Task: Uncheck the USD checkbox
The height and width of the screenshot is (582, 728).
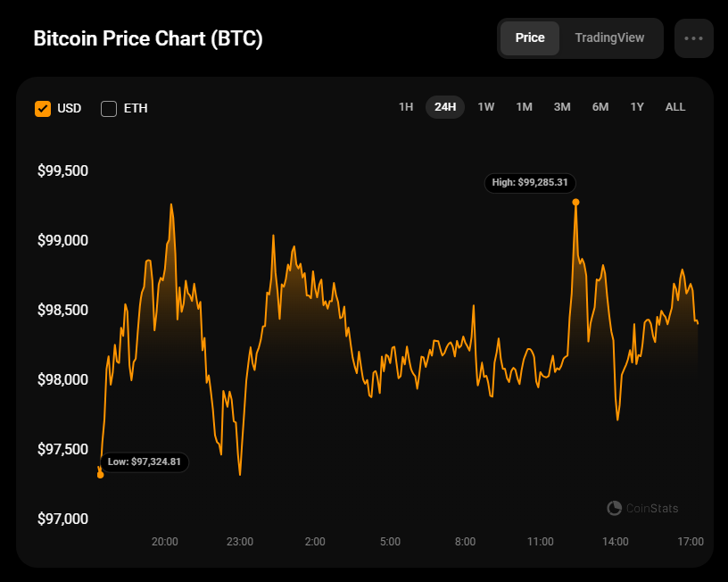Action: point(43,109)
